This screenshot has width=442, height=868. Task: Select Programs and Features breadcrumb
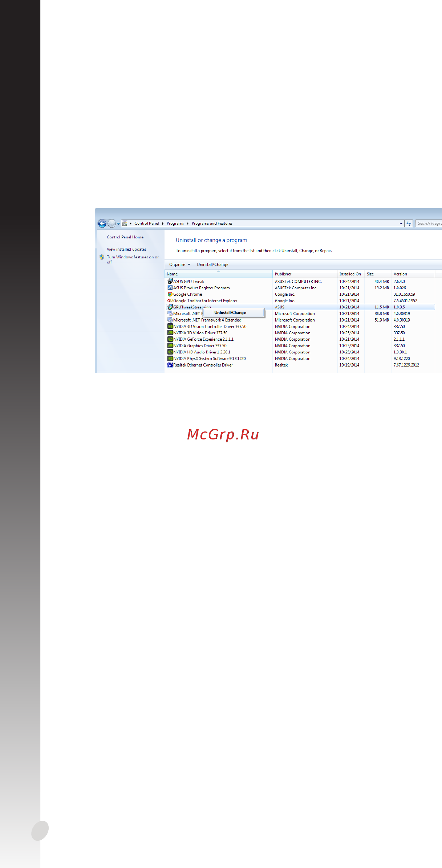point(212,224)
